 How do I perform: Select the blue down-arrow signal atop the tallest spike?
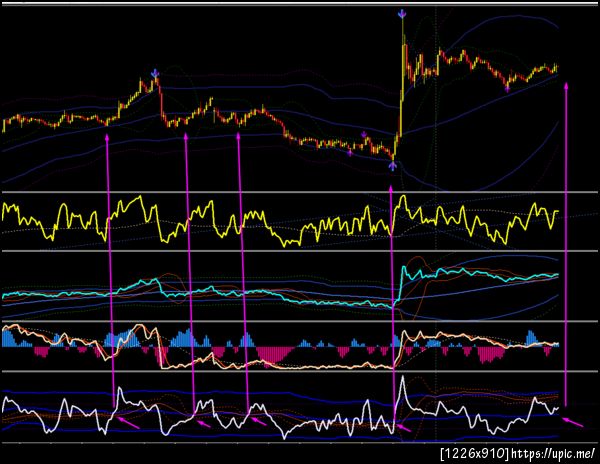click(x=402, y=15)
